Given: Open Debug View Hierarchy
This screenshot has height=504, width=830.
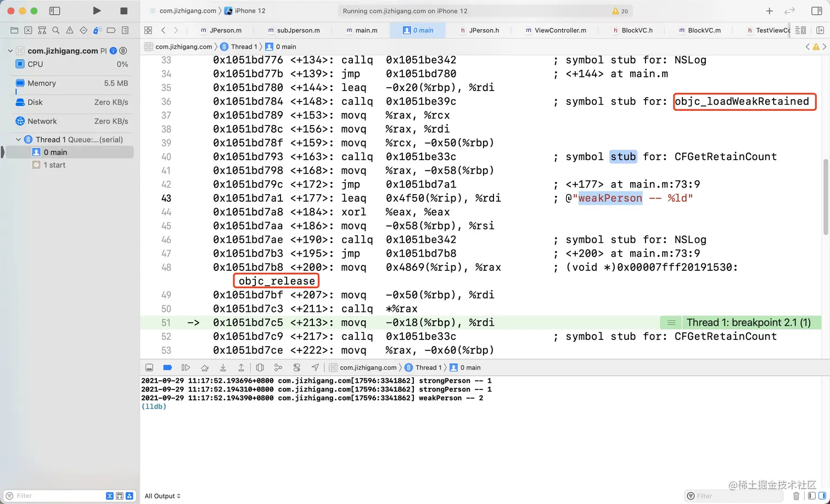Looking at the screenshot, I should click(260, 367).
